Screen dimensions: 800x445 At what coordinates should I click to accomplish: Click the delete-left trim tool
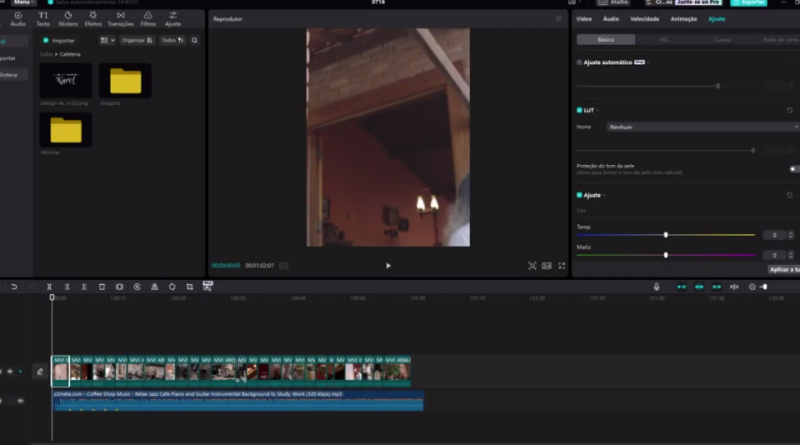point(67,287)
